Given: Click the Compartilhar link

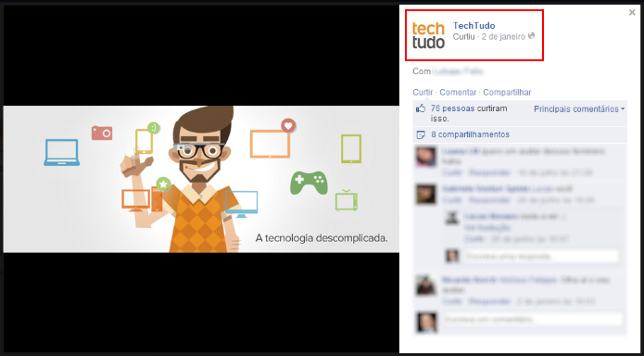Looking at the screenshot, I should 507,92.
